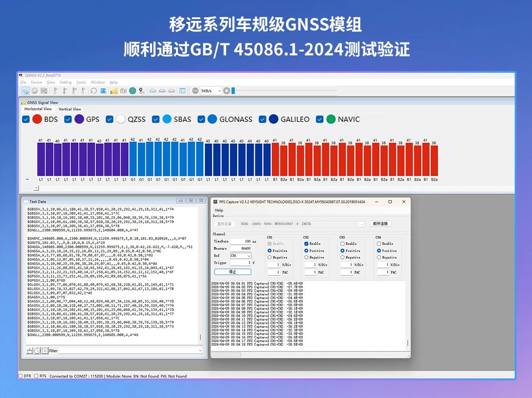
Task: Open the Tools menu
Action: coord(81,82)
